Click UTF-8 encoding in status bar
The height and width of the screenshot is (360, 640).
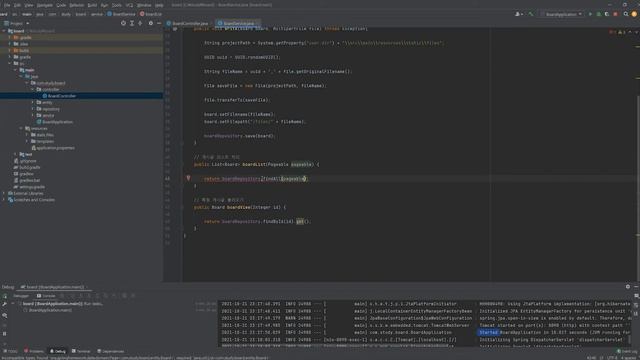click(x=612, y=358)
